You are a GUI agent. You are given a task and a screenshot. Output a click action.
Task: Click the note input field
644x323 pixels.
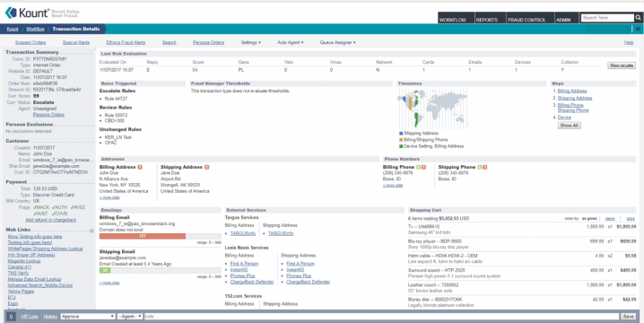(x=381, y=317)
